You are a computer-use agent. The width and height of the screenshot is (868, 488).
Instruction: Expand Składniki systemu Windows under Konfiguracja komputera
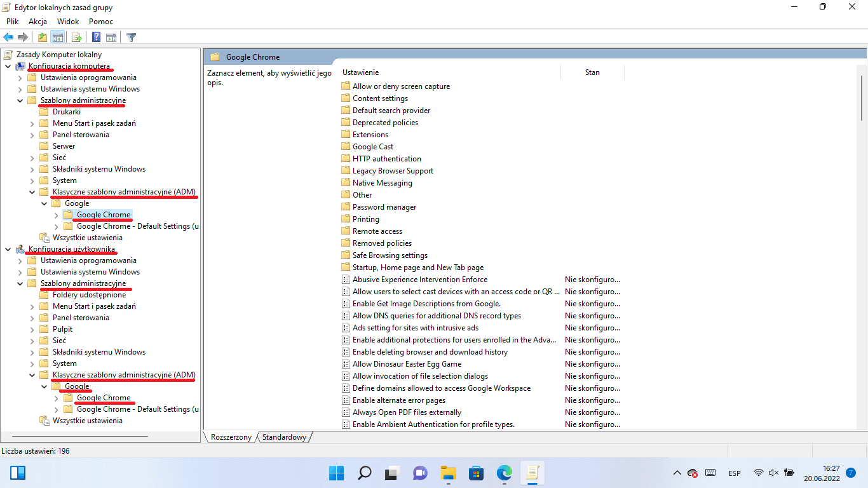32,169
